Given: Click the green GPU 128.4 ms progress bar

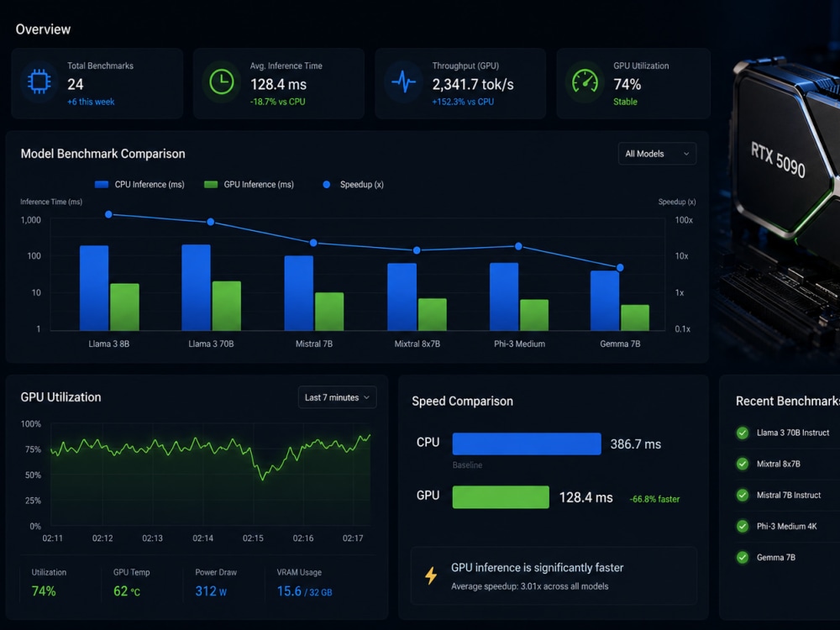Looking at the screenshot, I should point(501,496).
